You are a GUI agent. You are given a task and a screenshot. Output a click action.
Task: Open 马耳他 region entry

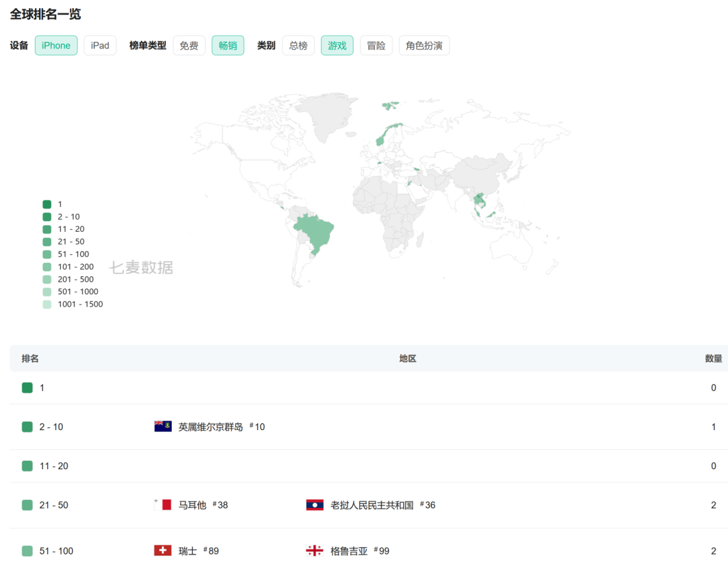point(192,505)
